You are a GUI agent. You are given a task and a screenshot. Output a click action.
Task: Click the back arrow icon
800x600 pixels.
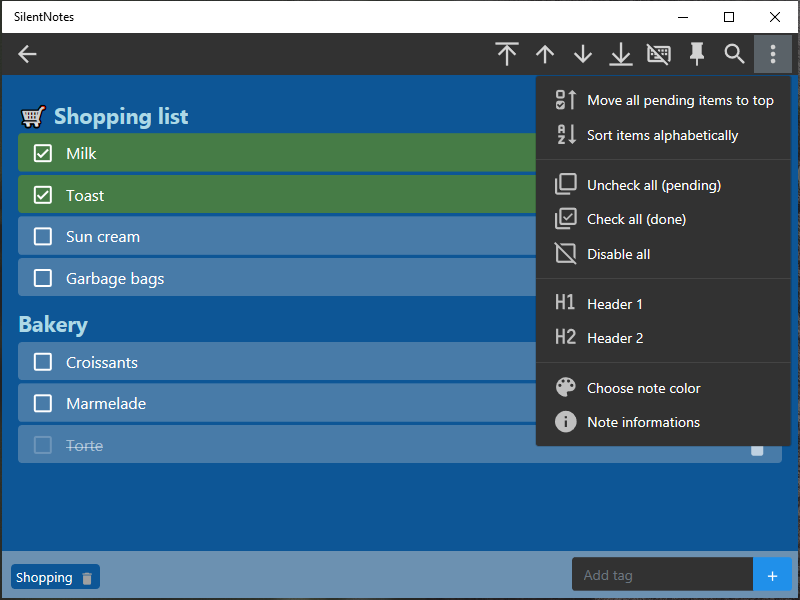pos(27,54)
